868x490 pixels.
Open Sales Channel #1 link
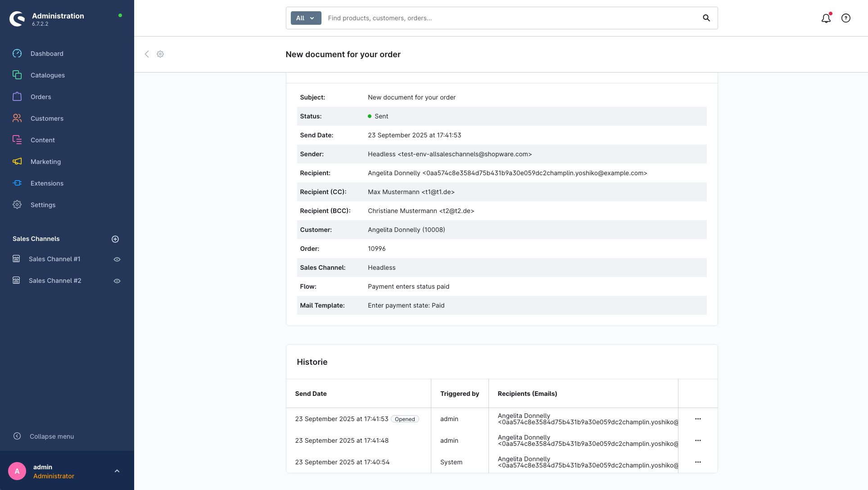coord(54,259)
